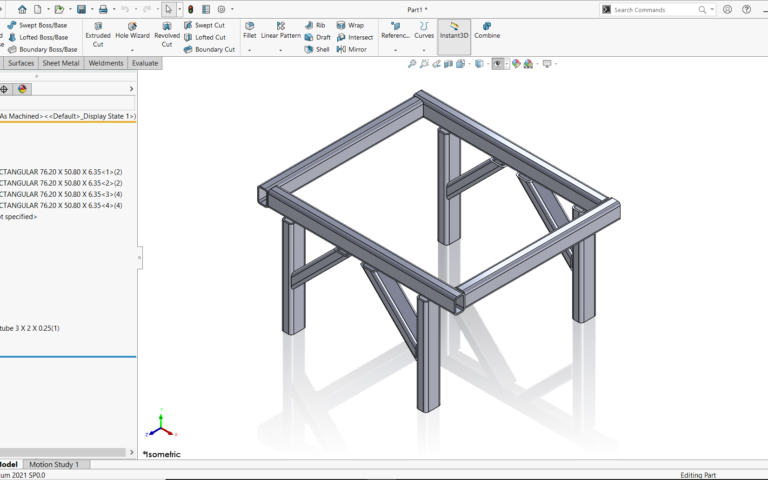This screenshot has height=480, width=768.
Task: Open the Sheet Metal tab
Action: tap(62, 62)
